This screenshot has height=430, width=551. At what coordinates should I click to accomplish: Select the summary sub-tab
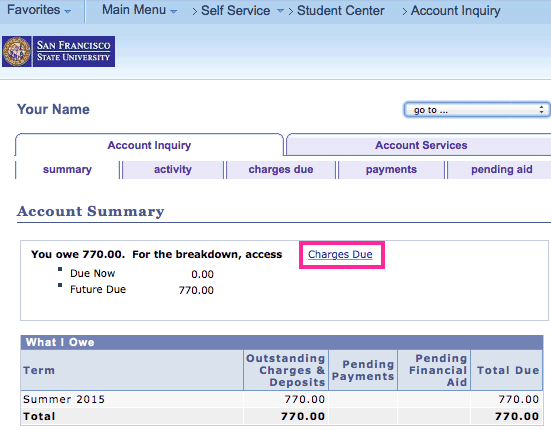[67, 169]
